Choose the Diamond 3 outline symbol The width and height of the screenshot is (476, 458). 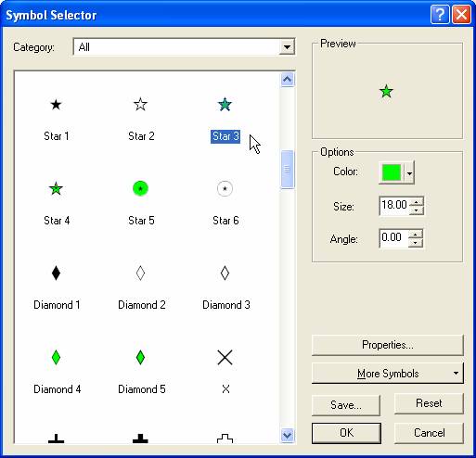(x=225, y=273)
